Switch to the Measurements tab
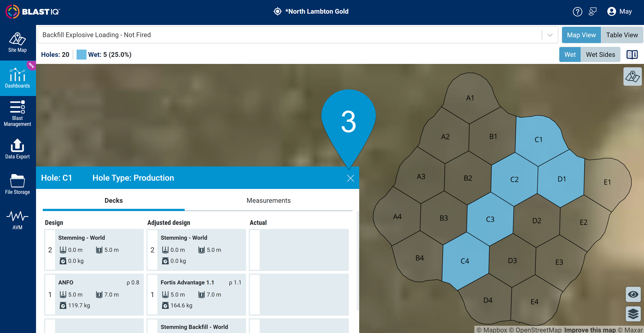 [x=268, y=201]
